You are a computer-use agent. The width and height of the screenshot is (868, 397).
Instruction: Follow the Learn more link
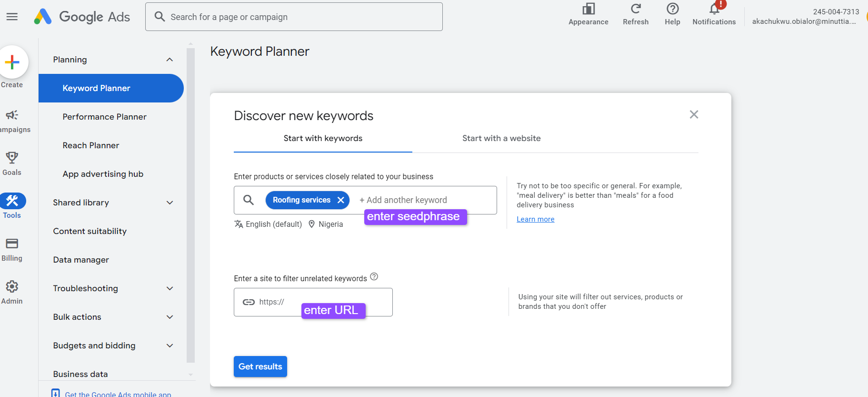tap(535, 219)
